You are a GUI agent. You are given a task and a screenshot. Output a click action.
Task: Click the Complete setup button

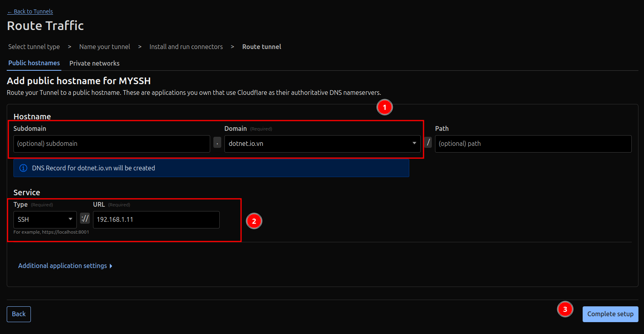(610, 314)
